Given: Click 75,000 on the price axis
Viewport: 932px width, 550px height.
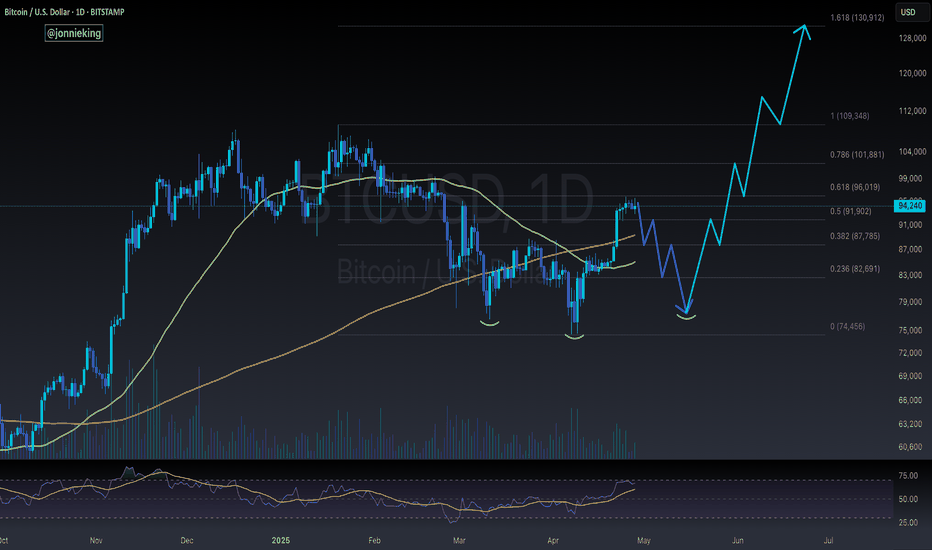Looking at the screenshot, I should tap(911, 330).
